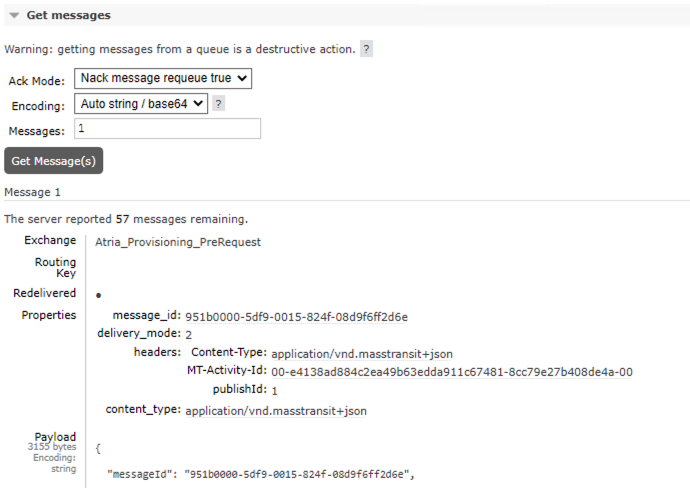The width and height of the screenshot is (690, 488).
Task: Click the publishId header value
Action: point(274,391)
